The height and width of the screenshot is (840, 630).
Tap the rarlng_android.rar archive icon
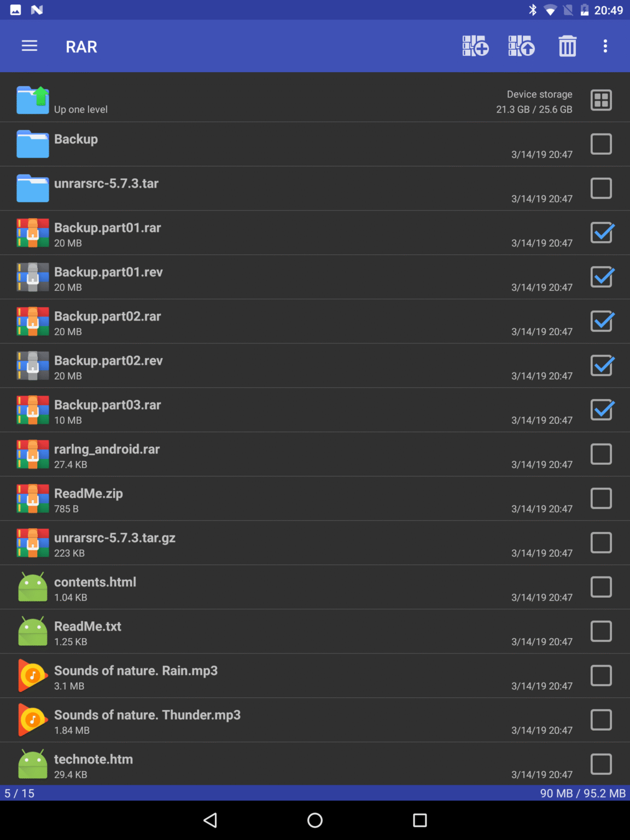click(x=32, y=454)
